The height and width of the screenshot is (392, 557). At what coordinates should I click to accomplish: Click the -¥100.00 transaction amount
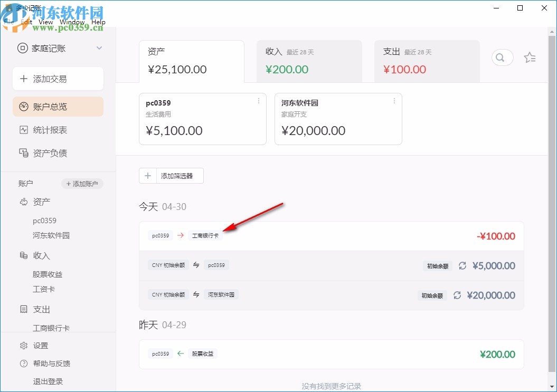point(496,236)
